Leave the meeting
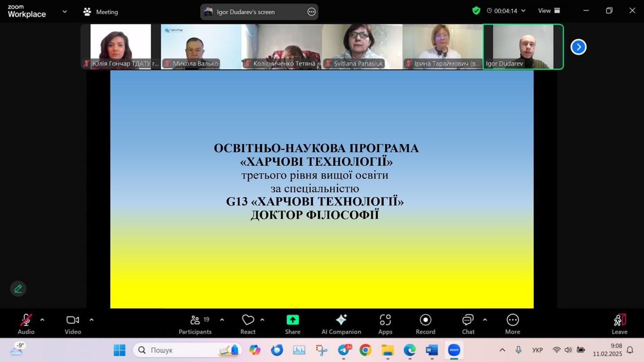Viewport: 644px width, 362px height. pyautogui.click(x=619, y=324)
